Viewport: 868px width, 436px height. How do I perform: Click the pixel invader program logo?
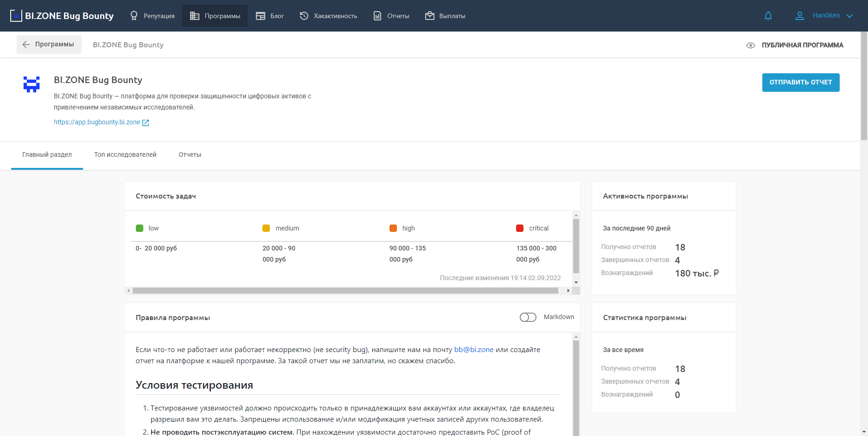tap(32, 84)
